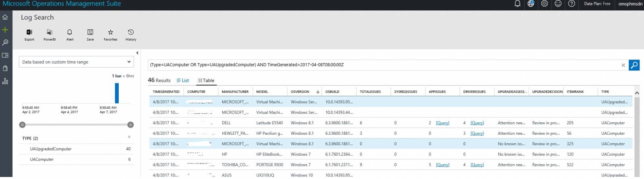Collapse the left filter pane chevron
Viewport: 644px width, 179px height.
tap(137, 53)
